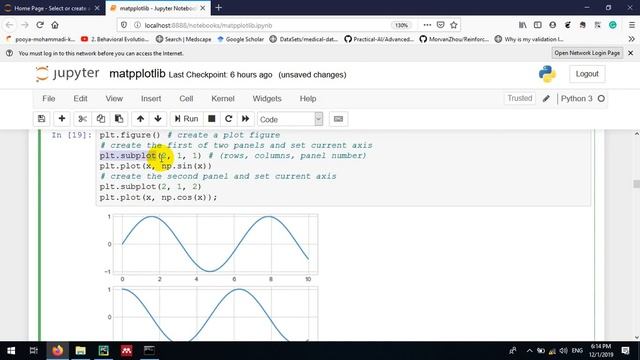Open the volume control tray icon

[x=564, y=351]
